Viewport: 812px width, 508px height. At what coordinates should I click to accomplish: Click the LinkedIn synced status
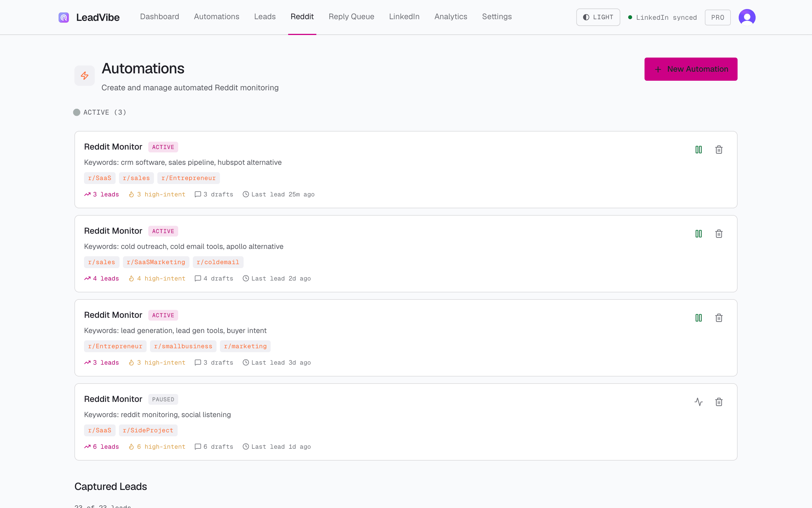(x=663, y=17)
